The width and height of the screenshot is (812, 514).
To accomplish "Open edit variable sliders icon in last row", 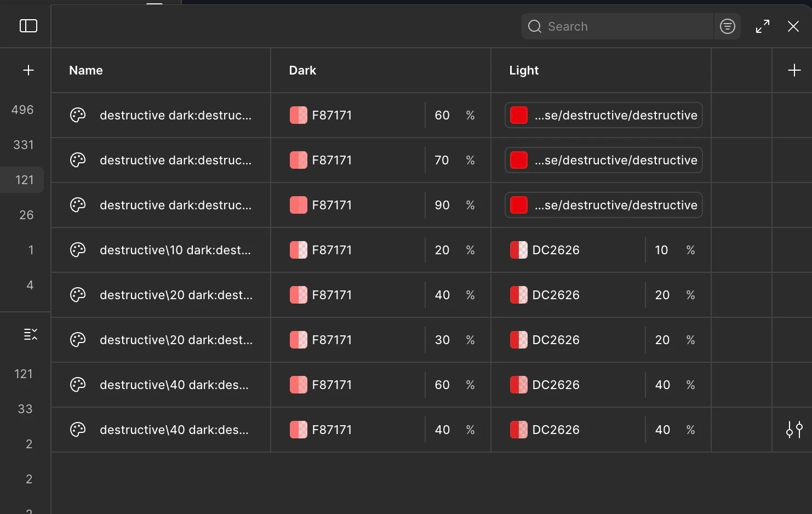I will [794, 430].
